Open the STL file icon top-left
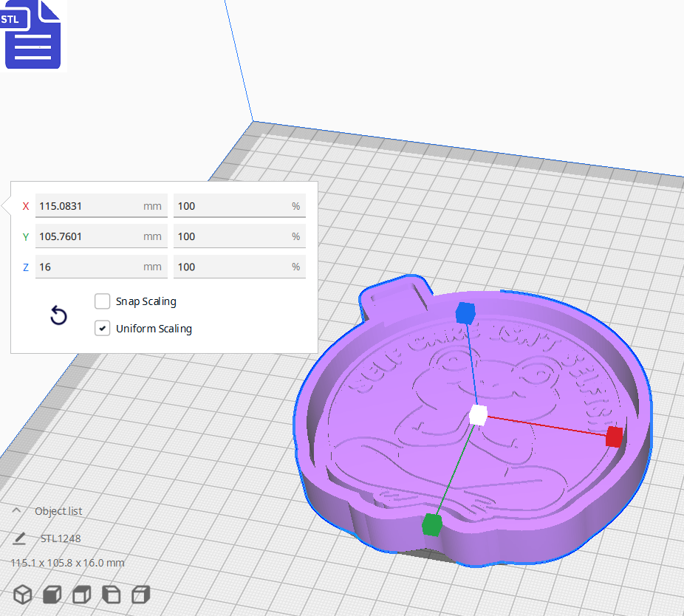 click(x=33, y=35)
